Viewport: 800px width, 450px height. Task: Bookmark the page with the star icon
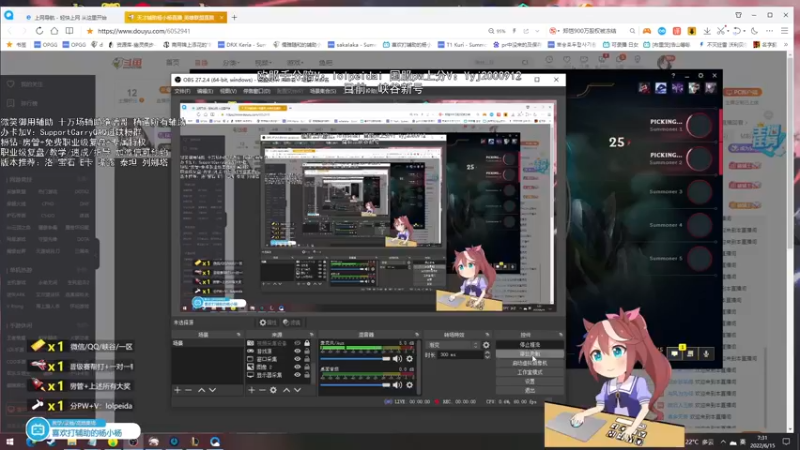(x=90, y=31)
